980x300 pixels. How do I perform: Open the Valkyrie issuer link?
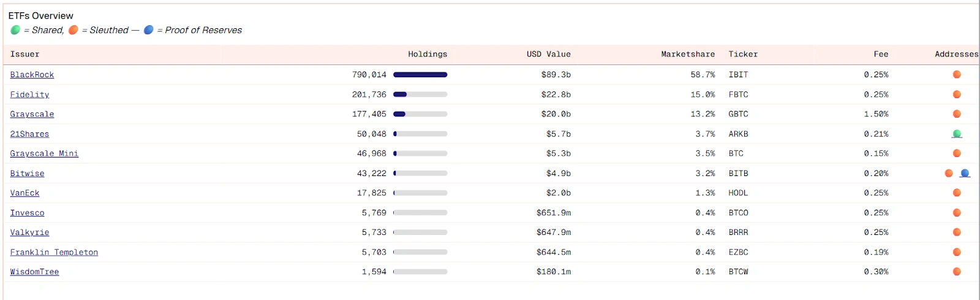[x=29, y=233]
